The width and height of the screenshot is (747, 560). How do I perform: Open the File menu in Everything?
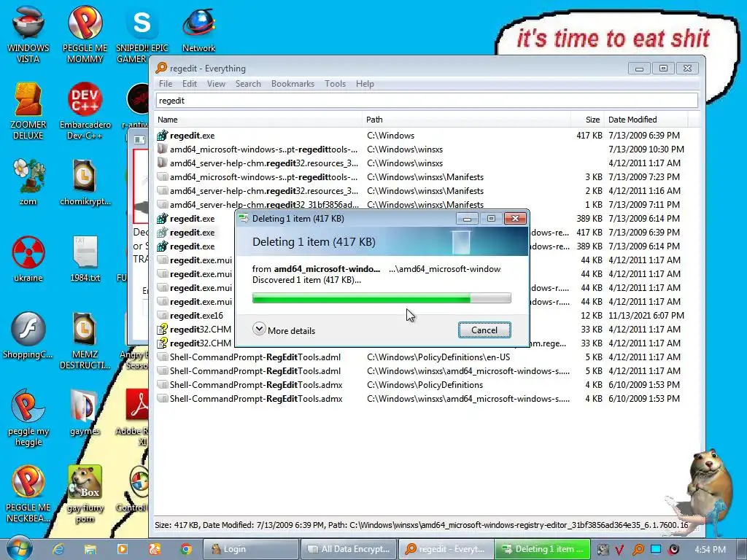(166, 84)
